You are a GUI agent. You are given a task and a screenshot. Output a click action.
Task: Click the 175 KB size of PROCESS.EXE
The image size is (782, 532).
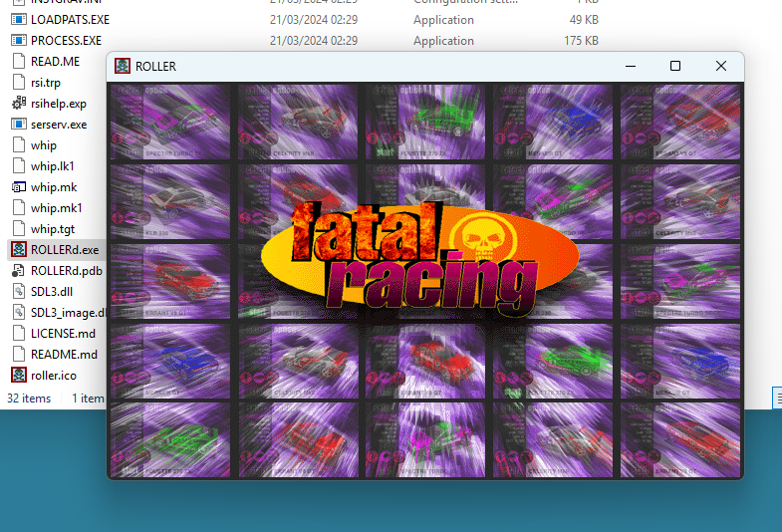tap(581, 41)
